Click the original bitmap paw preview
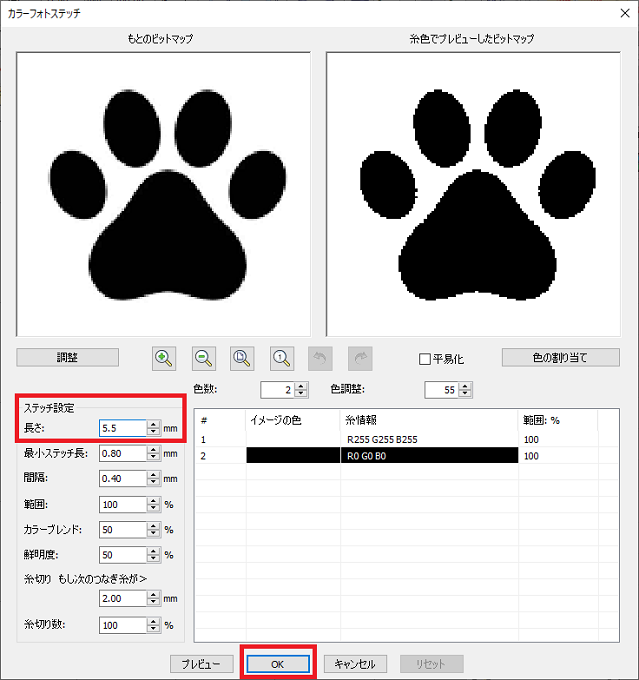Screen dimensions: 639x680 coord(164,194)
